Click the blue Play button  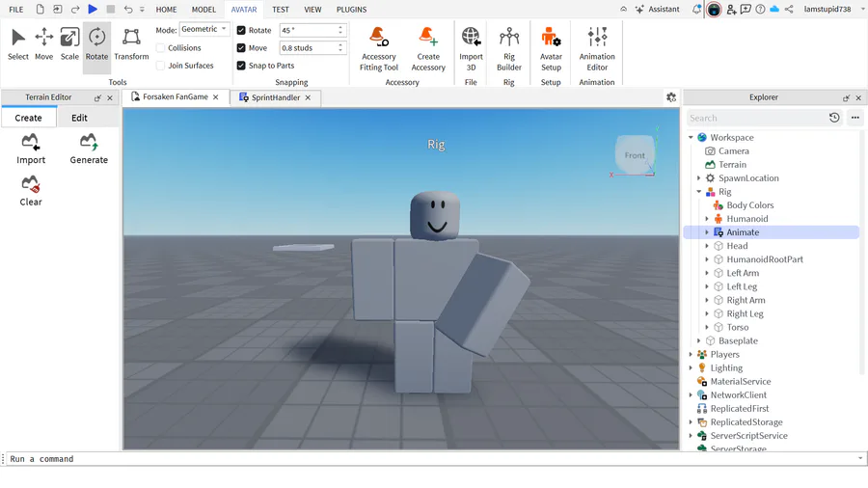pyautogui.click(x=93, y=9)
